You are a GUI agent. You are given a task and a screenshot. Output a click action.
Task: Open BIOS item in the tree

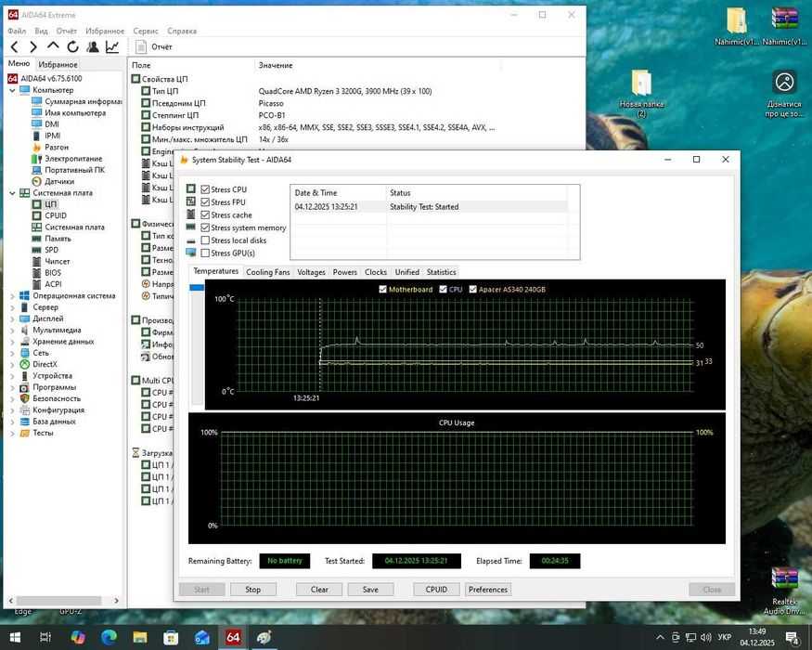[x=46, y=273]
